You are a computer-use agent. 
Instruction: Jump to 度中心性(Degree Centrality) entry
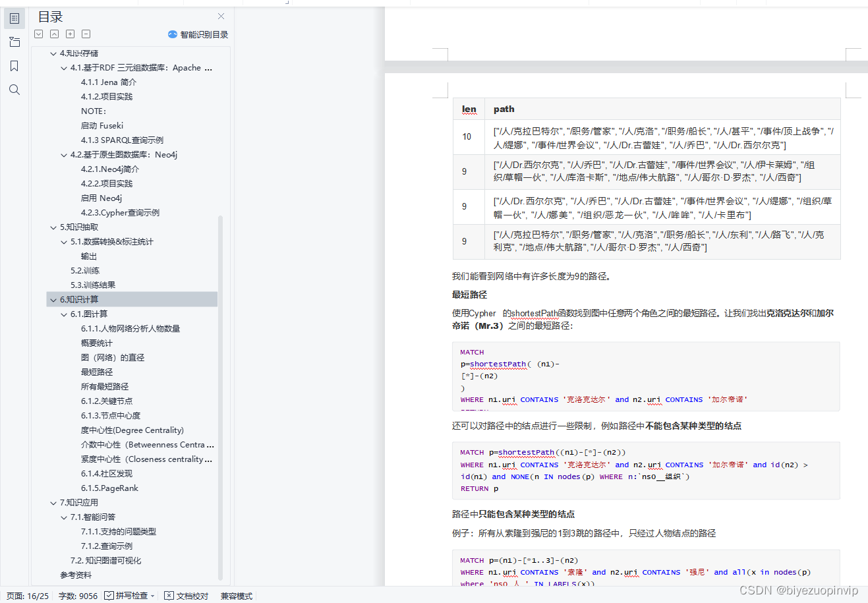(x=132, y=430)
